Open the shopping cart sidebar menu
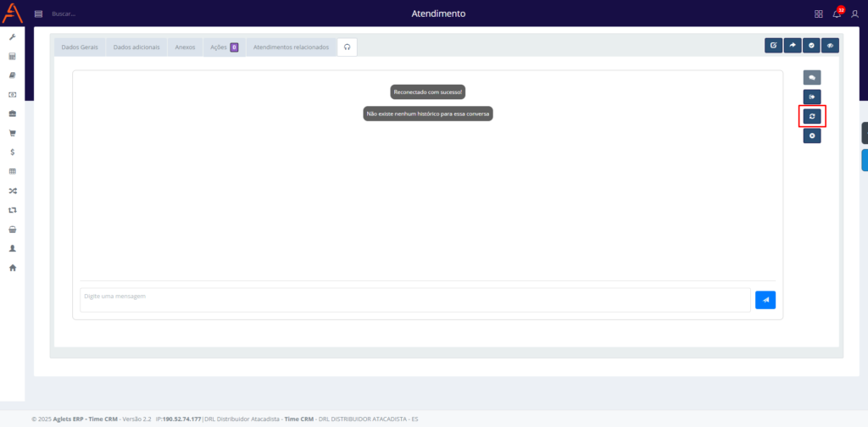The image size is (868, 427). pyautogui.click(x=13, y=133)
